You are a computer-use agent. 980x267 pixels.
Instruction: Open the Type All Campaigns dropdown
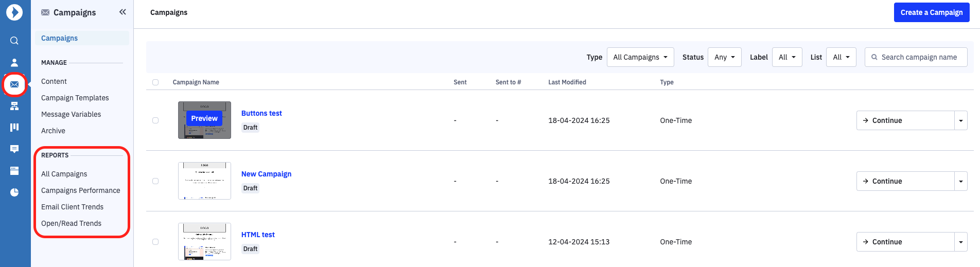[x=640, y=57]
